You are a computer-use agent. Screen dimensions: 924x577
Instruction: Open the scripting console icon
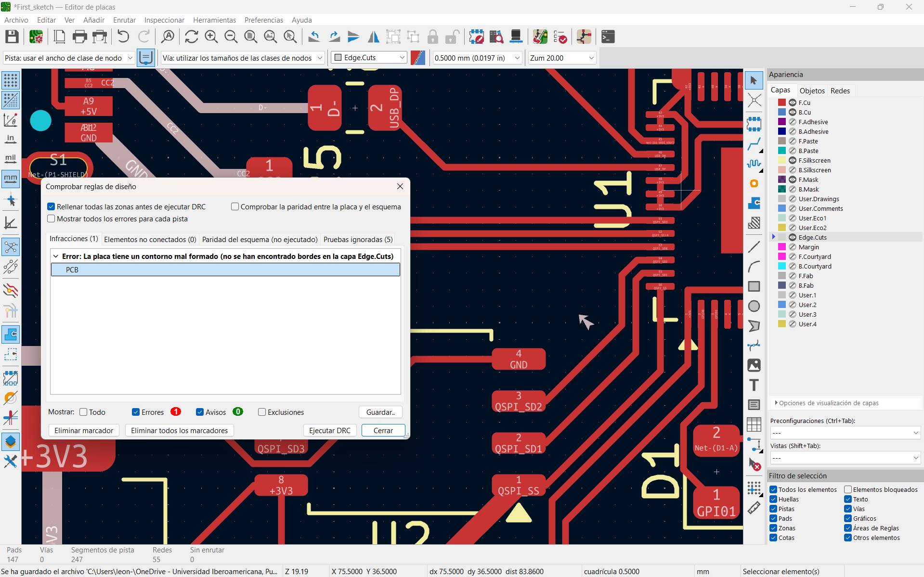[x=608, y=37]
